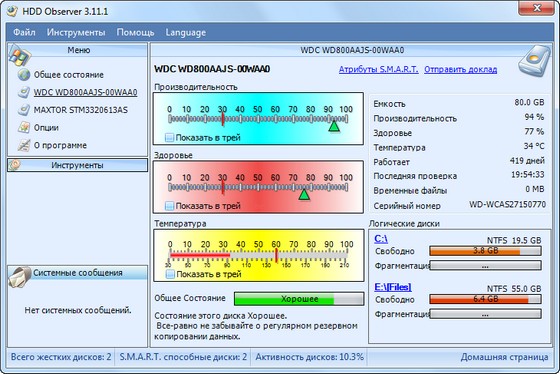Open the Language menu

(186, 33)
